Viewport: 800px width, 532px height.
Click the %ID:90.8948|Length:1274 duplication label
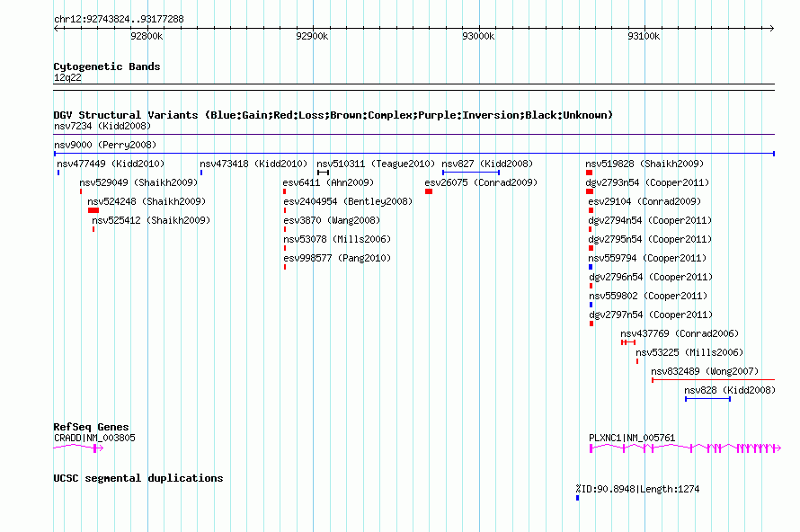click(x=637, y=489)
